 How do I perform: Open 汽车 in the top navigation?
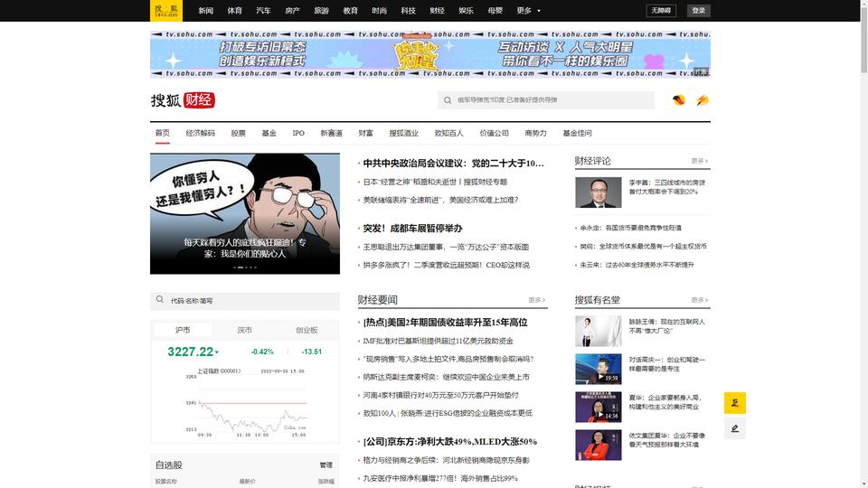click(263, 11)
